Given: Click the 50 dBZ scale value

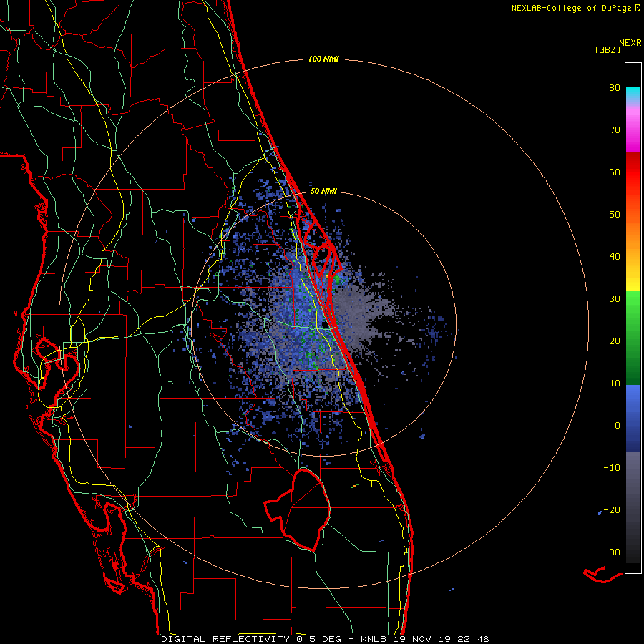Looking at the screenshot, I should tap(615, 214).
